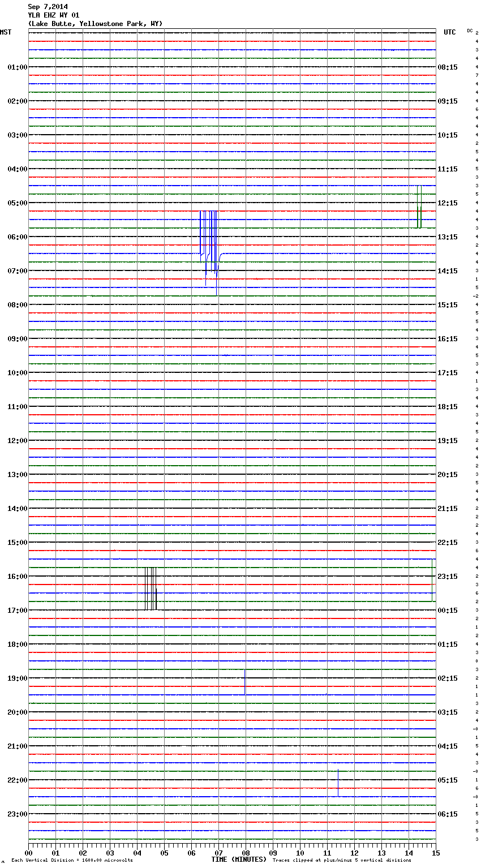Click the location text "(Lake Butte, Yellowstone Park, WY)"
The height and width of the screenshot is (868, 481).
95,24
